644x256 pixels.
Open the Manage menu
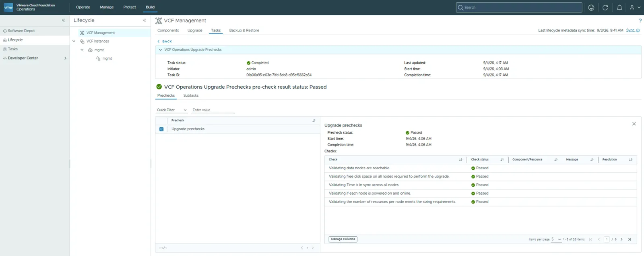click(x=107, y=7)
